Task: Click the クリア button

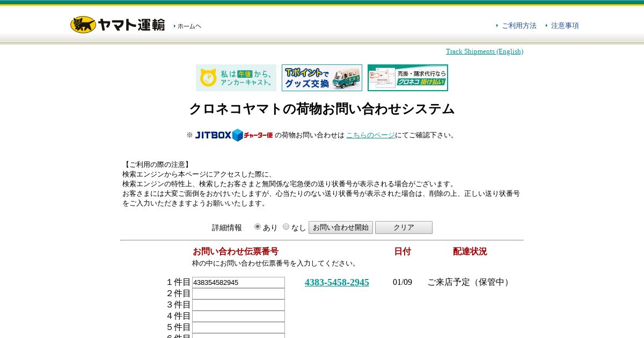Action: (x=404, y=227)
